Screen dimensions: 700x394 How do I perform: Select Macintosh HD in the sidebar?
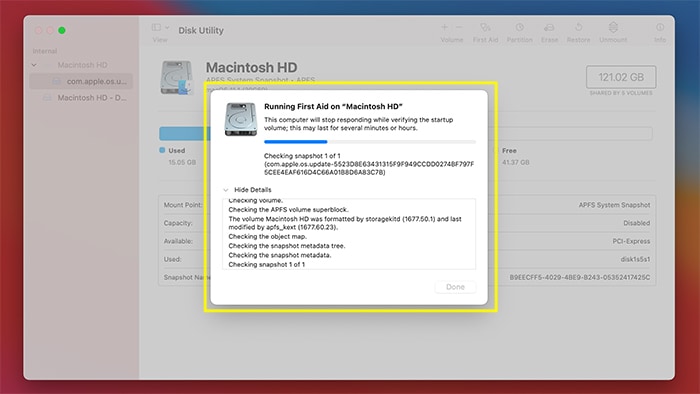click(82, 65)
